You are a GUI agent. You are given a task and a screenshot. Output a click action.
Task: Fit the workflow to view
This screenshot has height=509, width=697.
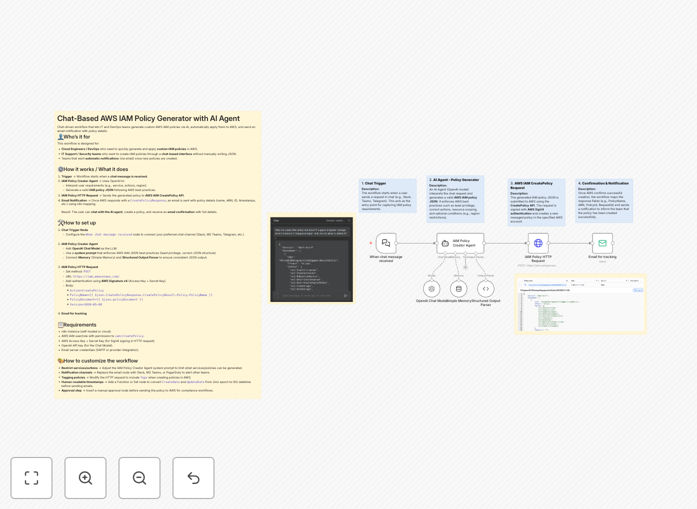[32, 478]
